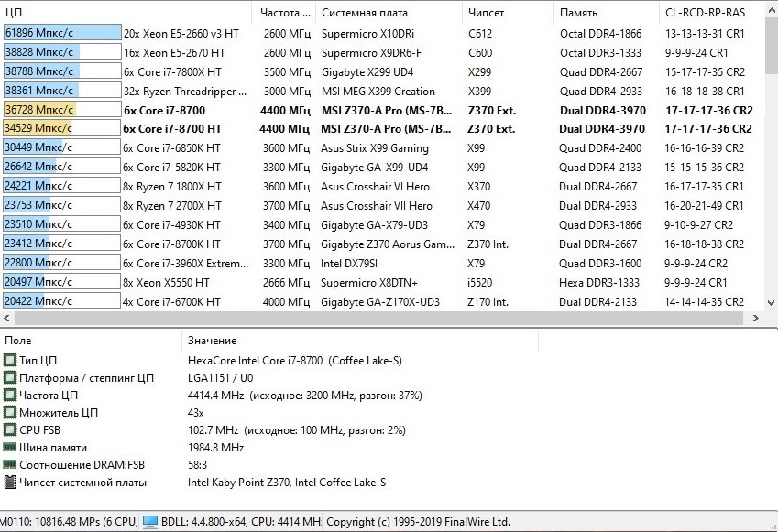Select row 8x Ryzen 7 1800X HT
Image resolution: width=778 pixels, height=532 pixels.
pos(382,187)
